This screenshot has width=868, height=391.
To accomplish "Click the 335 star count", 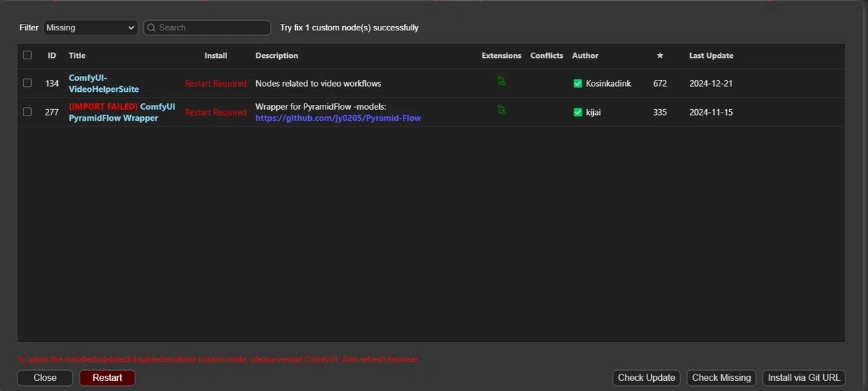I will (x=660, y=112).
